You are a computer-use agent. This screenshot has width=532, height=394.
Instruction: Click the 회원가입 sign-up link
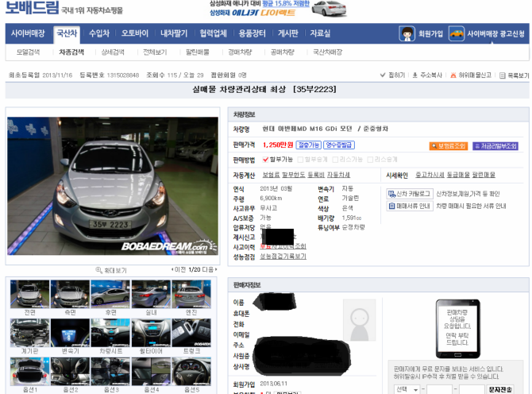tap(430, 33)
